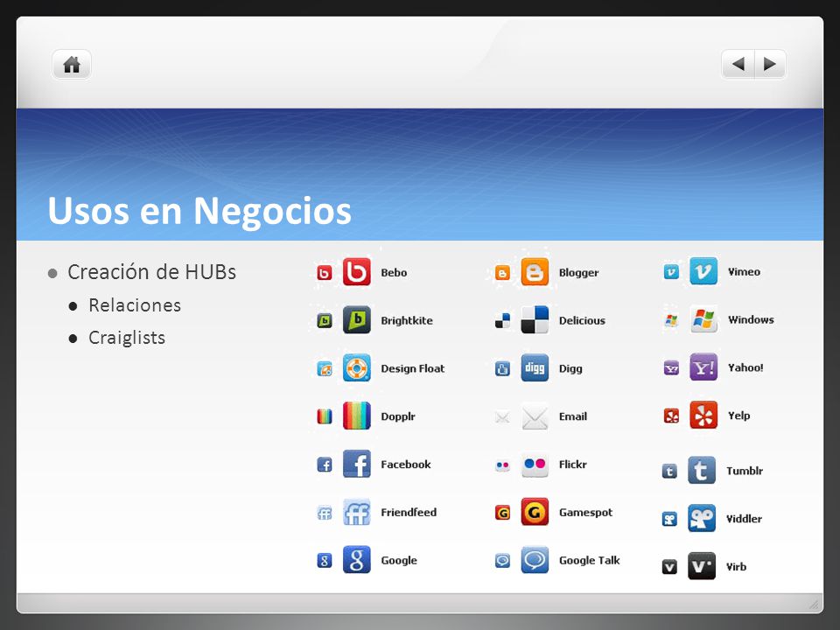Click the large Google icon
The image size is (840, 630).
coord(357,559)
